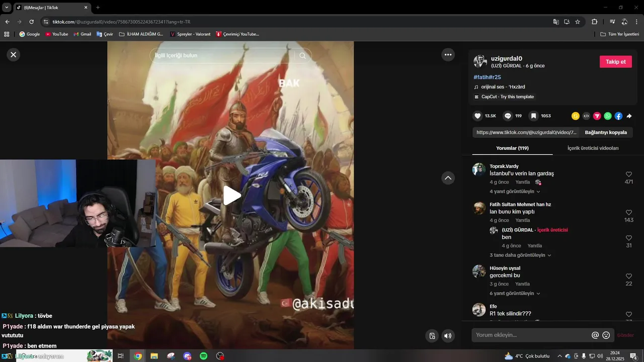Image resolution: width=644 pixels, height=362 pixels.
Task: Mute the video sound
Action: pyautogui.click(x=448, y=336)
